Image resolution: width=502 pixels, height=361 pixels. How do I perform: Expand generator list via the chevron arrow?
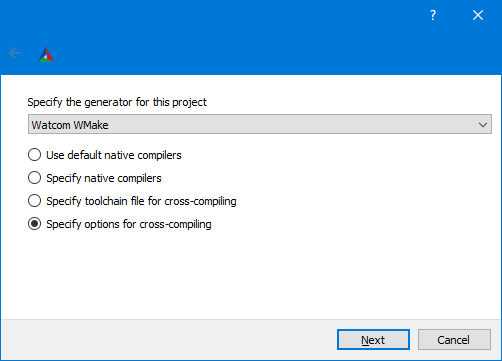tap(483, 125)
